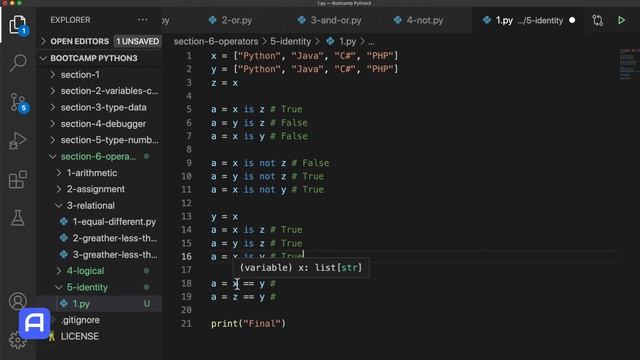This screenshot has height=360, width=640.
Task: Click 'a = x is not z' line
Action: click(x=270, y=163)
